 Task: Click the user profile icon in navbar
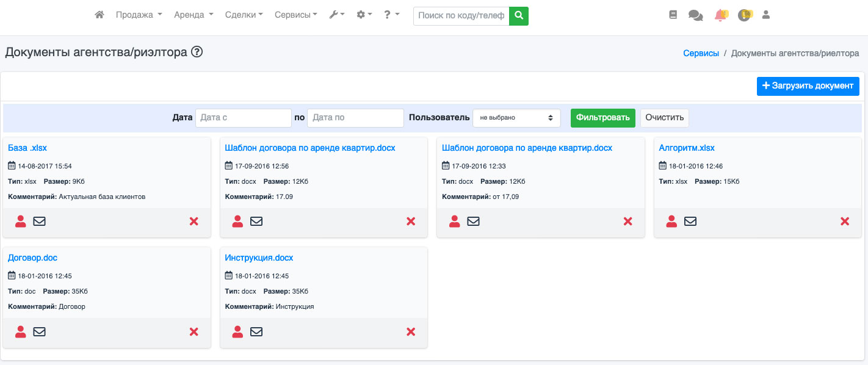pyautogui.click(x=766, y=15)
